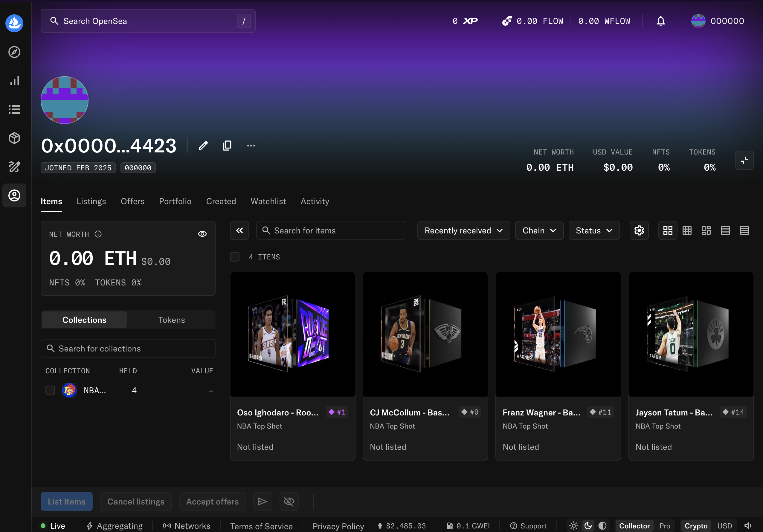
Task: Open the list view sidebar icon
Action: tap(14, 109)
